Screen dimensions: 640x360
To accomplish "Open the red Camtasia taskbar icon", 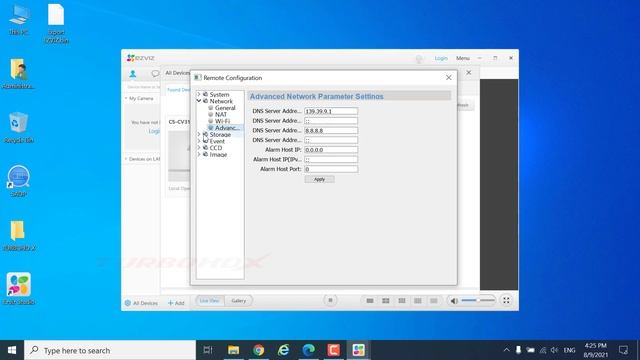I will (x=333, y=350).
